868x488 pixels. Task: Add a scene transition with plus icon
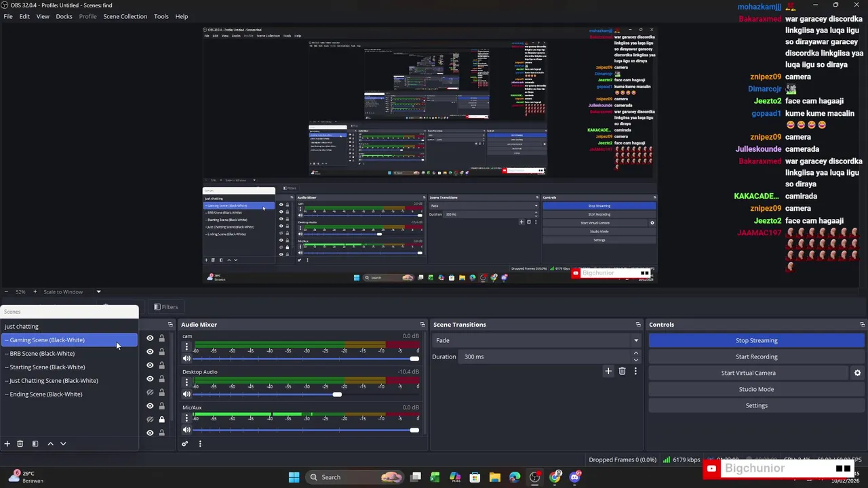coord(608,371)
